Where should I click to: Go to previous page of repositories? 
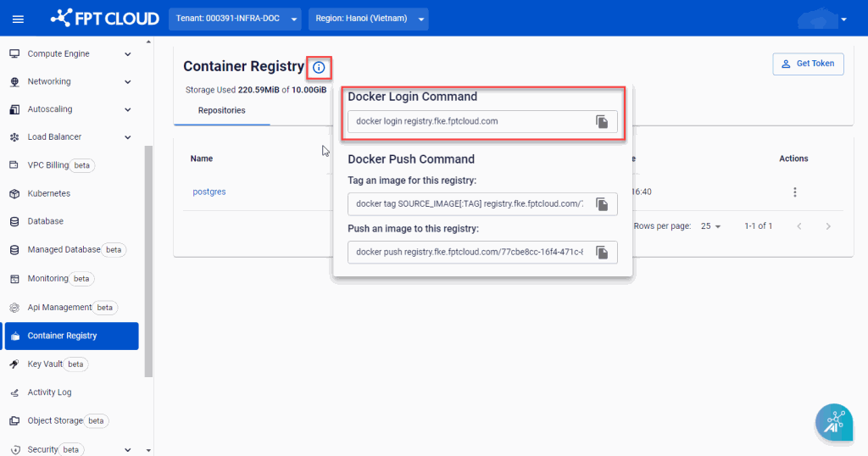click(x=799, y=226)
